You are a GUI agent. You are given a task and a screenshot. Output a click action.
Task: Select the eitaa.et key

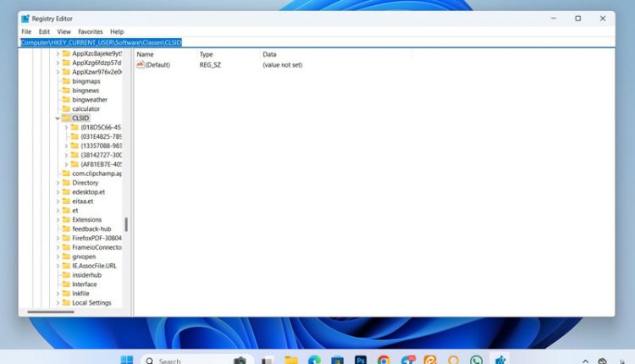click(83, 201)
